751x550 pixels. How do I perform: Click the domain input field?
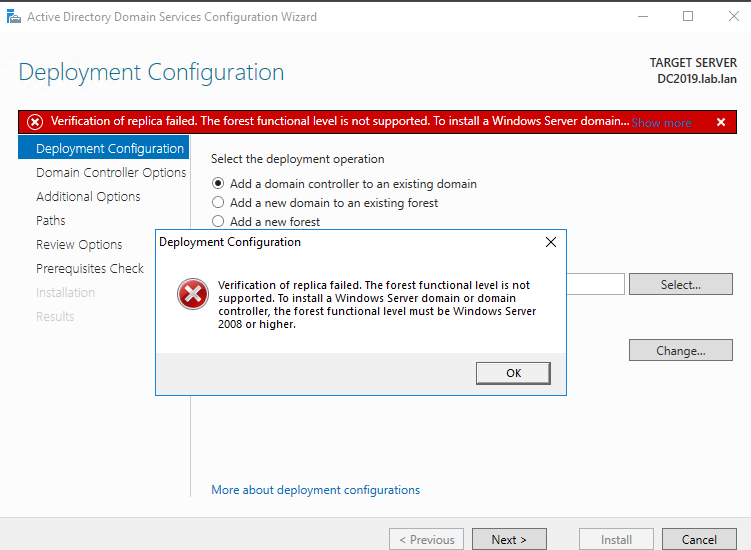pos(596,284)
